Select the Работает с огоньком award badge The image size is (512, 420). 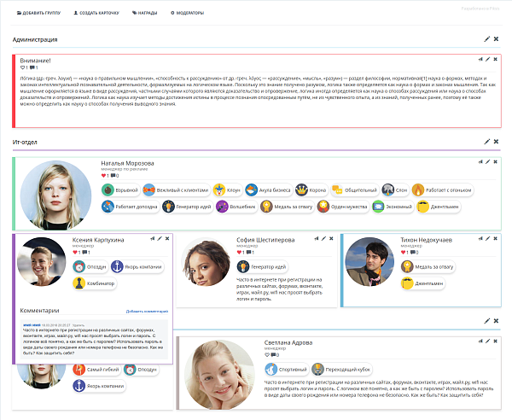point(442,190)
